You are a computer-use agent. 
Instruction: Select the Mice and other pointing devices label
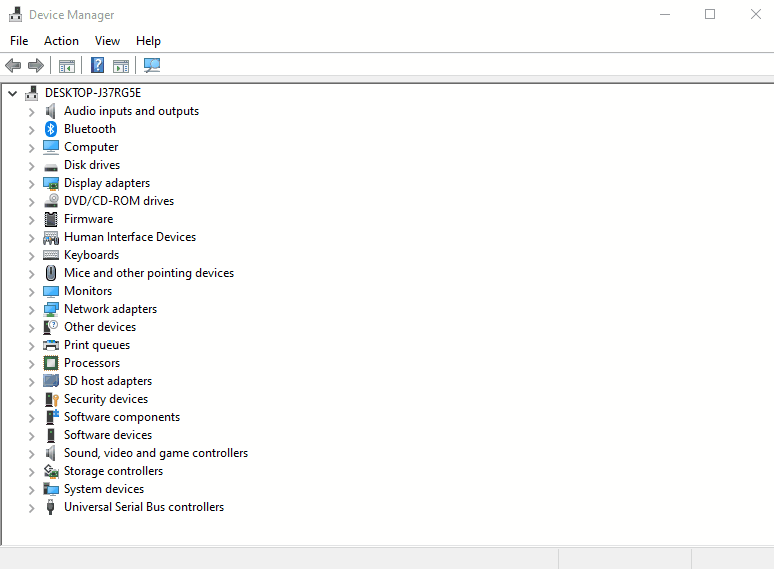coord(149,273)
